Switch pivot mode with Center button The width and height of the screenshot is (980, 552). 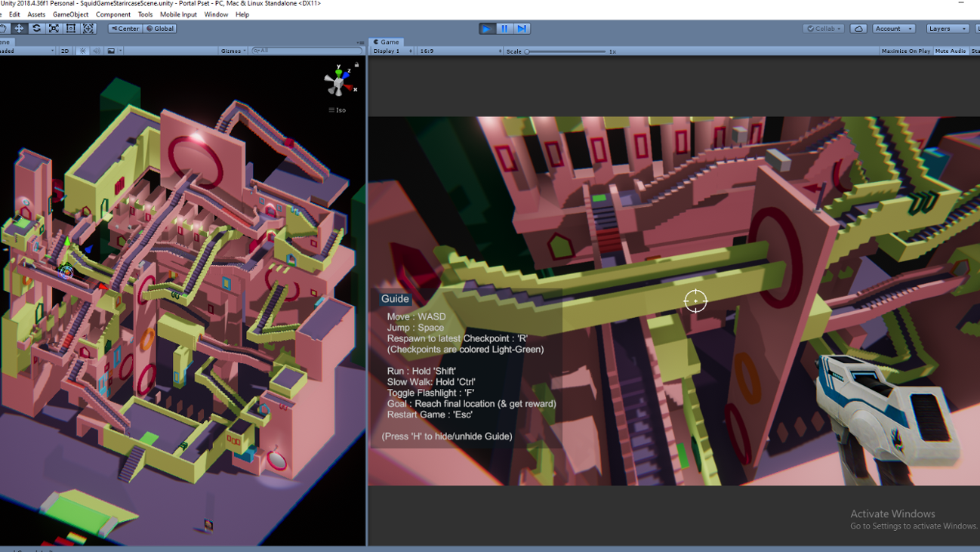[x=124, y=28]
